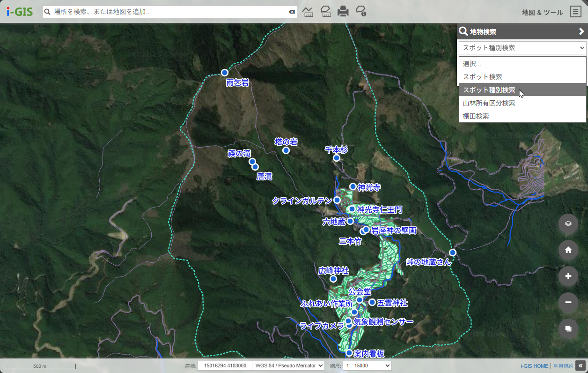588x373 pixels.
Task: Collapse the bottom bar with double-arrow button
Action: pos(581,366)
